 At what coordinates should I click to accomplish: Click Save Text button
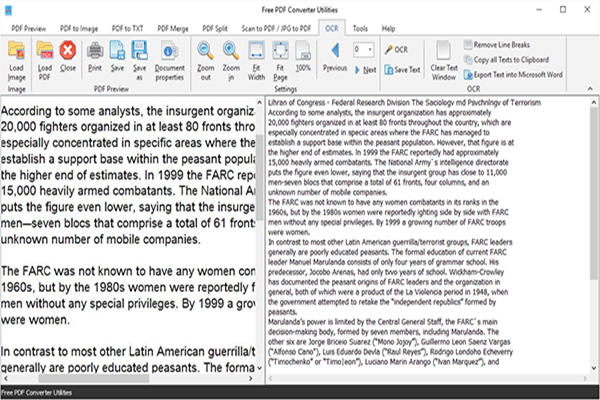click(401, 69)
